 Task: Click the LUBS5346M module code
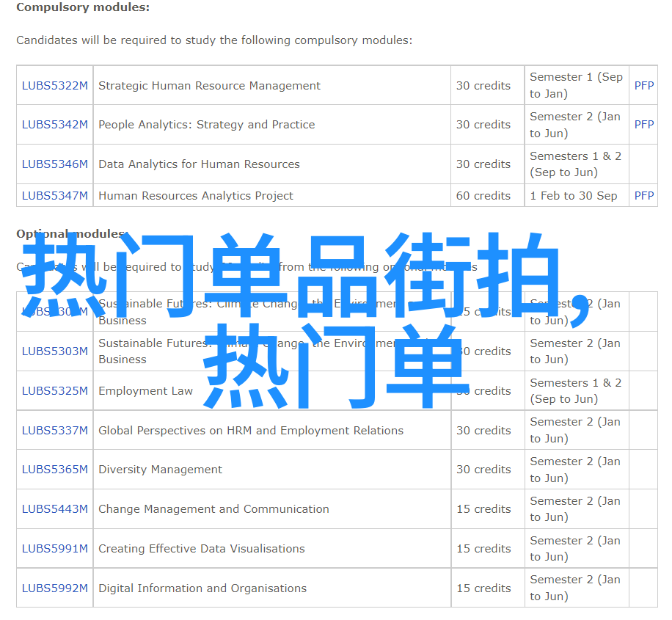pos(54,164)
